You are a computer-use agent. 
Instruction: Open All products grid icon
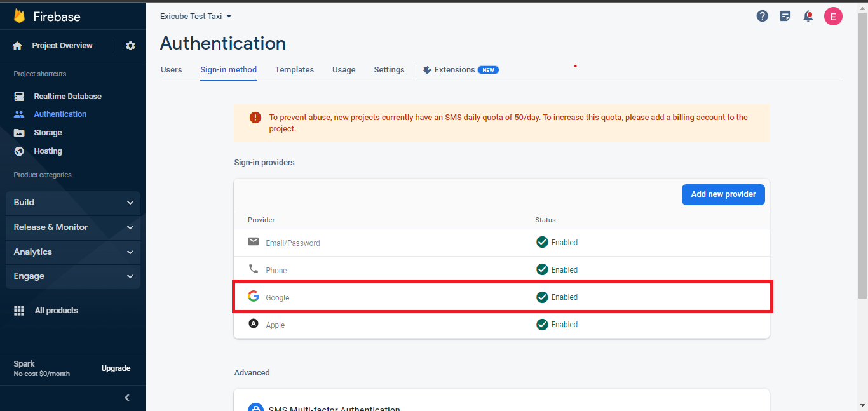tap(19, 311)
